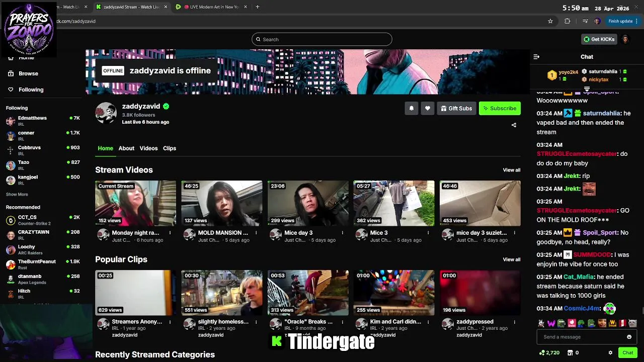This screenshot has height=362, width=644.
Task: Open a new browser tab with plus
Action: point(257,7)
